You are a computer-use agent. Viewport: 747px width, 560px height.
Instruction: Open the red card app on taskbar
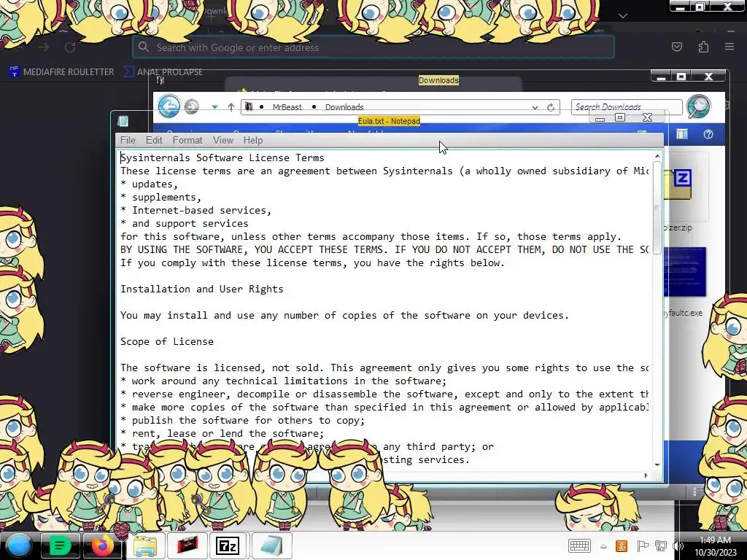click(187, 545)
